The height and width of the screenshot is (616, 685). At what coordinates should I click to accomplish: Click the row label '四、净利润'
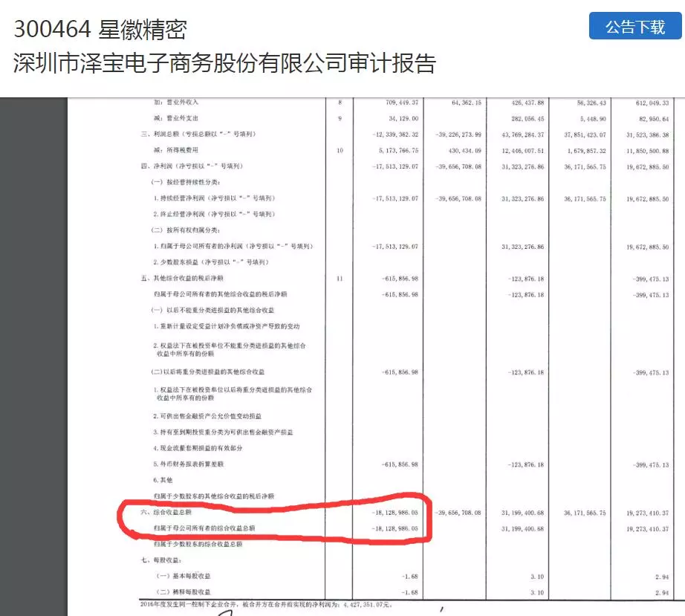coord(192,166)
